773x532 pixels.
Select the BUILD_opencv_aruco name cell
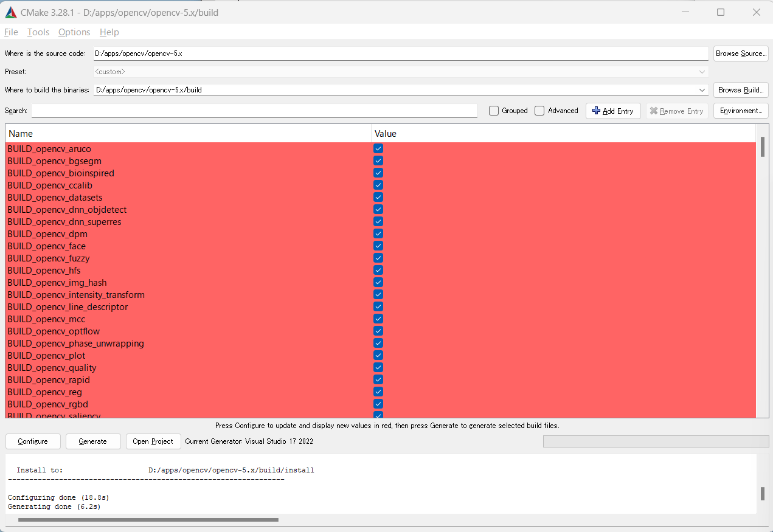tap(189, 148)
